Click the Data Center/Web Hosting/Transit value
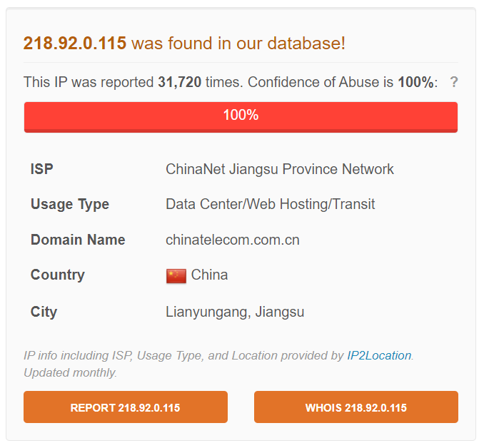The image size is (484, 448). pos(270,204)
